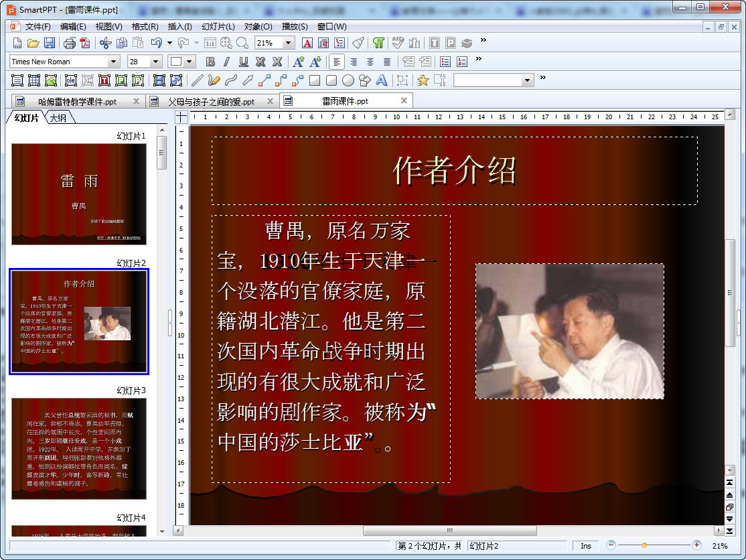The height and width of the screenshot is (560, 746).
Task: Export the presentation as PDF
Action: point(85,44)
